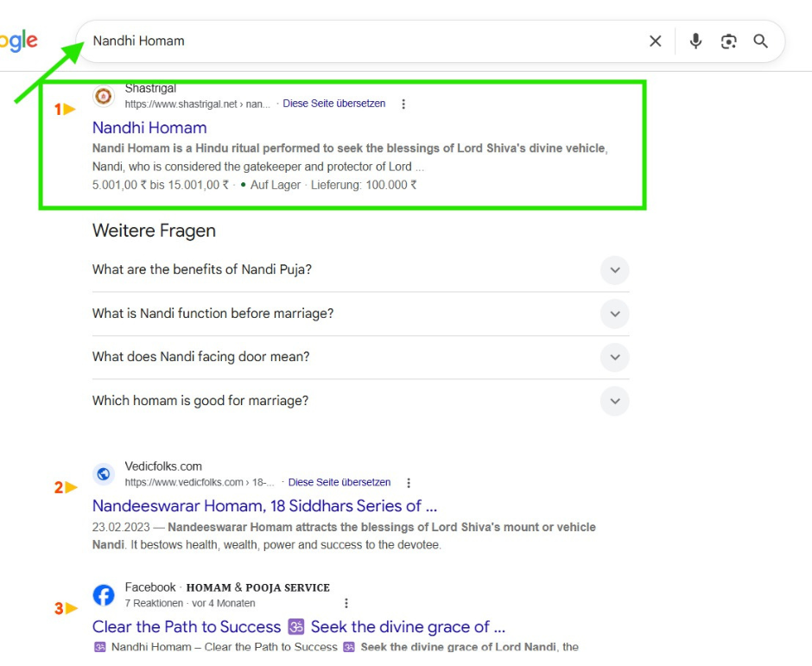
Task: Click the Facebook logo icon
Action: (x=104, y=595)
